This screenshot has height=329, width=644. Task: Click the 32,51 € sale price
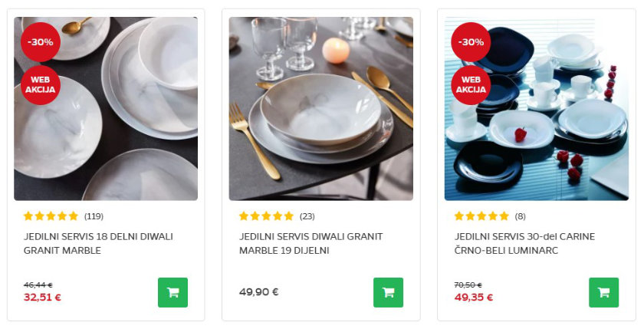click(x=42, y=298)
